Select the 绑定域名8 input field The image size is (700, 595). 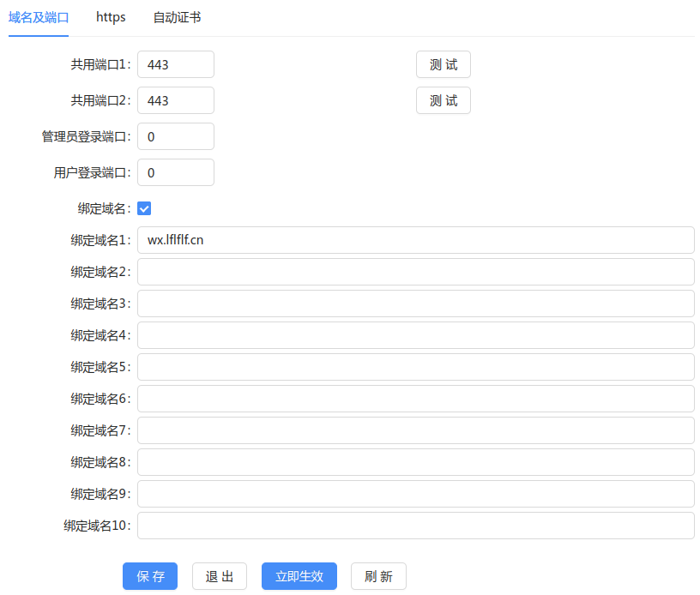pos(415,462)
